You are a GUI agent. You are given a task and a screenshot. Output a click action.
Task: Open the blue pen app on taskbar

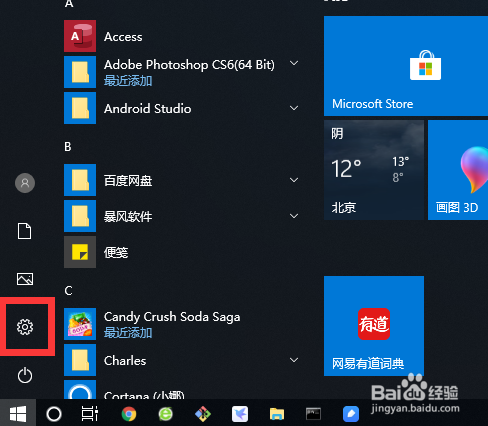click(351, 414)
